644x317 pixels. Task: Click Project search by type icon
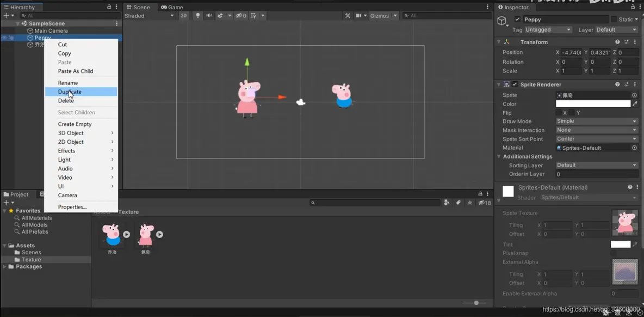(447, 203)
